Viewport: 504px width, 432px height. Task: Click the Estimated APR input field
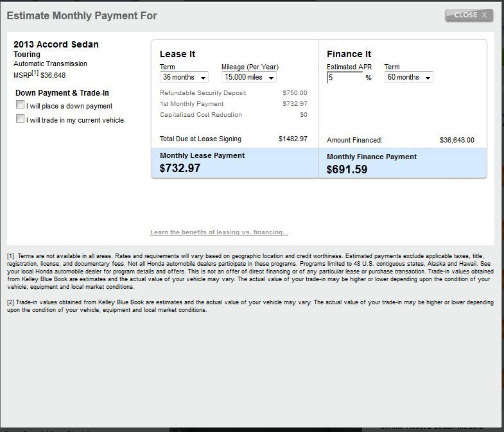pos(345,78)
